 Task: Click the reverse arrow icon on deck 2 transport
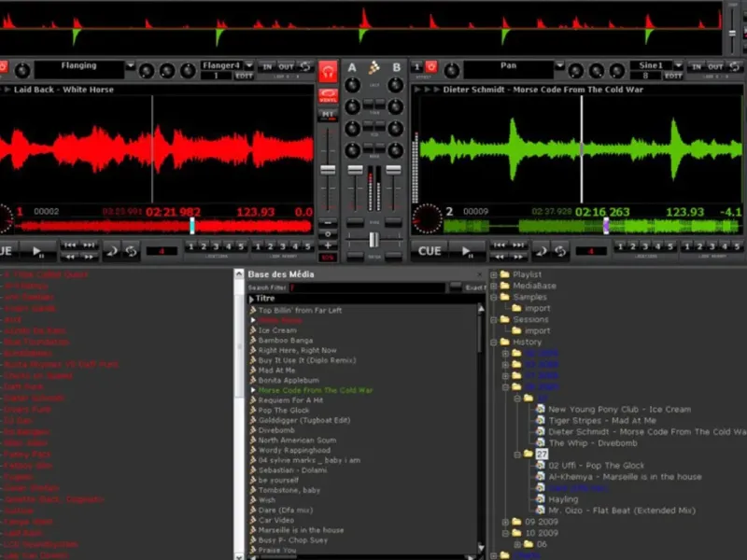pyautogui.click(x=542, y=251)
